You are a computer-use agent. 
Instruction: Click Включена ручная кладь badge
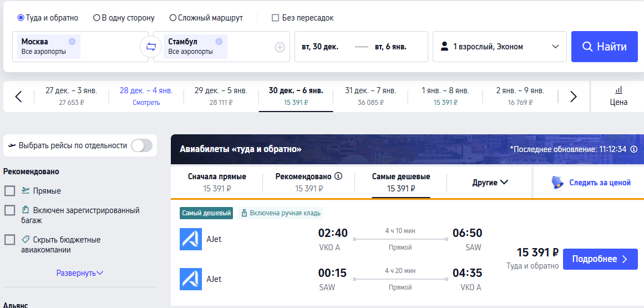coord(280,213)
